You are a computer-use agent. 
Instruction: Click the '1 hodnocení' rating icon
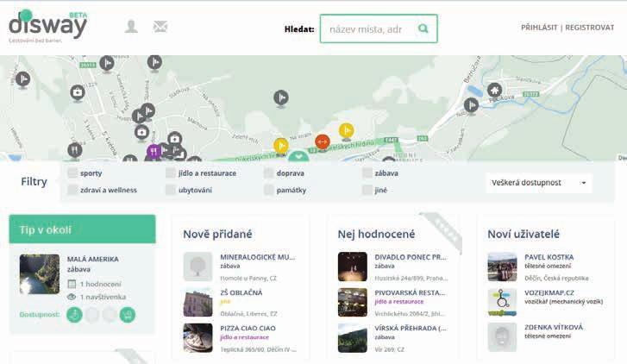tap(72, 284)
